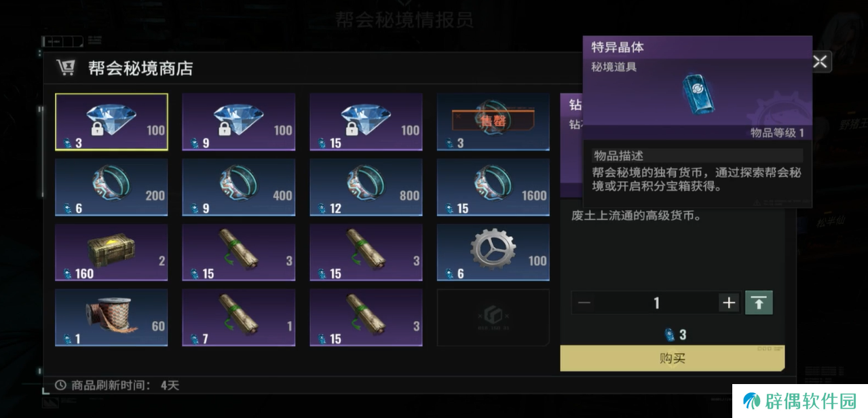This screenshot has height=418, width=868.
Task: Select the locked diamond item costing 15
Action: coord(366,122)
